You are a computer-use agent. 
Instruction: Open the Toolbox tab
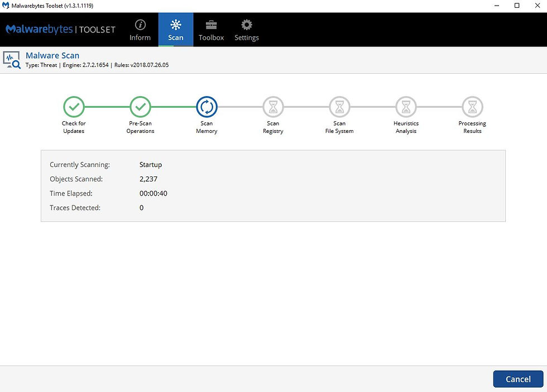pyautogui.click(x=211, y=30)
